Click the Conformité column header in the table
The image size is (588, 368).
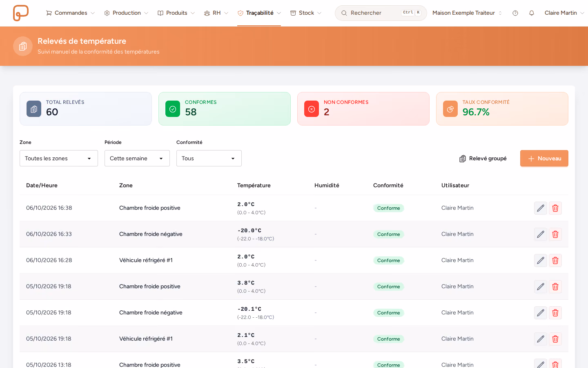point(388,185)
